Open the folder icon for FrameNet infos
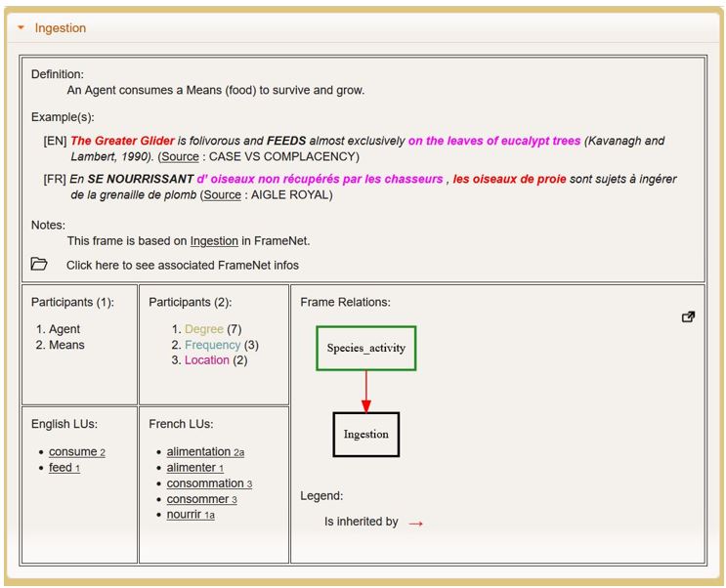The image size is (726, 588). click(x=39, y=265)
